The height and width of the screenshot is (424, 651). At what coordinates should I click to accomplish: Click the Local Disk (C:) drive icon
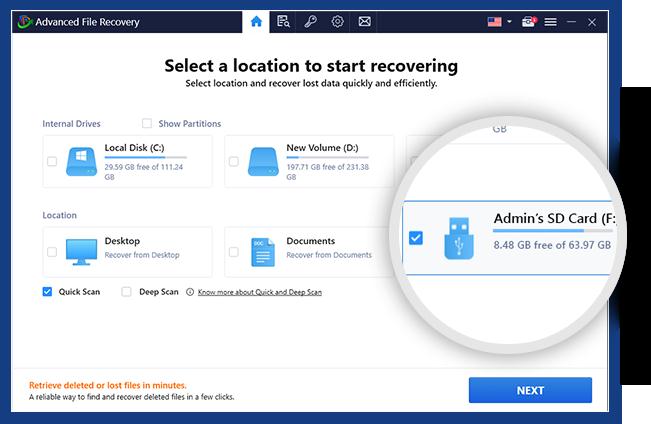pyautogui.click(x=80, y=161)
